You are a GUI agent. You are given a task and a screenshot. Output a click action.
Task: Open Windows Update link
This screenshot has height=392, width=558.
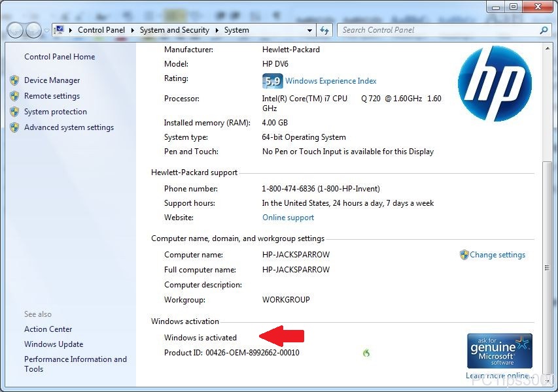point(54,344)
